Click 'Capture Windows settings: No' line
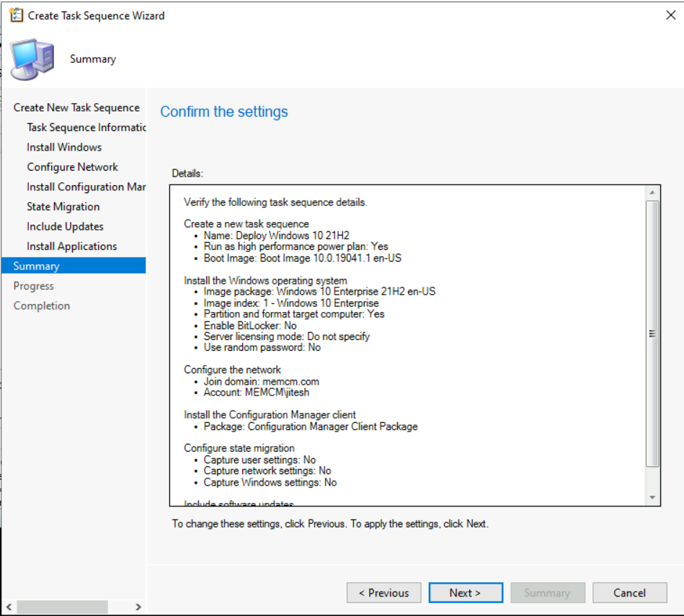Viewport: 684px width, 616px height. 270,483
